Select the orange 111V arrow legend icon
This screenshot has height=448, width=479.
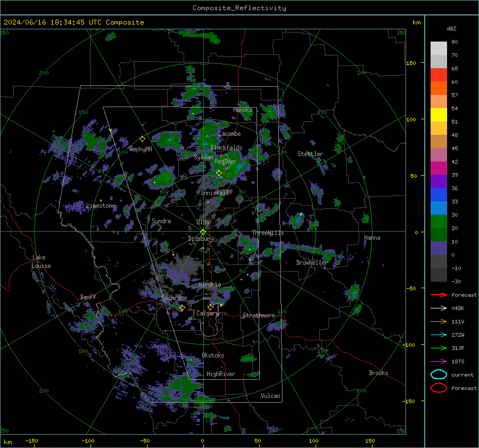[439, 321]
